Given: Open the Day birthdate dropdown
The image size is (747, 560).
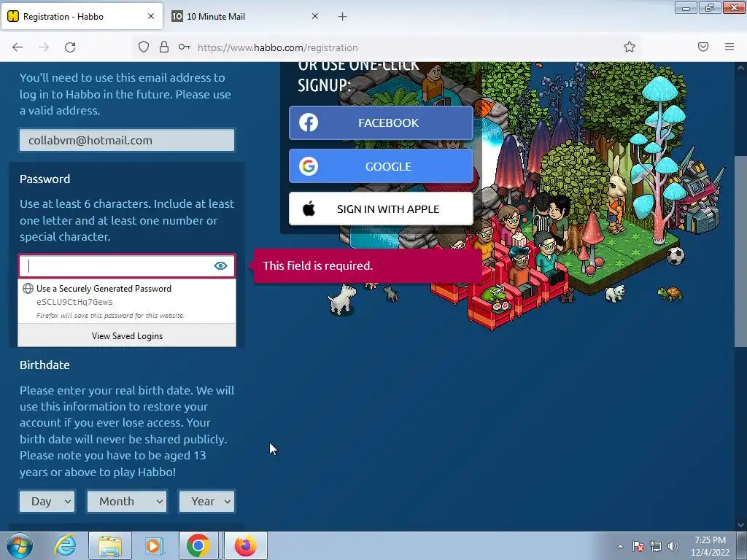Looking at the screenshot, I should click(x=47, y=502).
